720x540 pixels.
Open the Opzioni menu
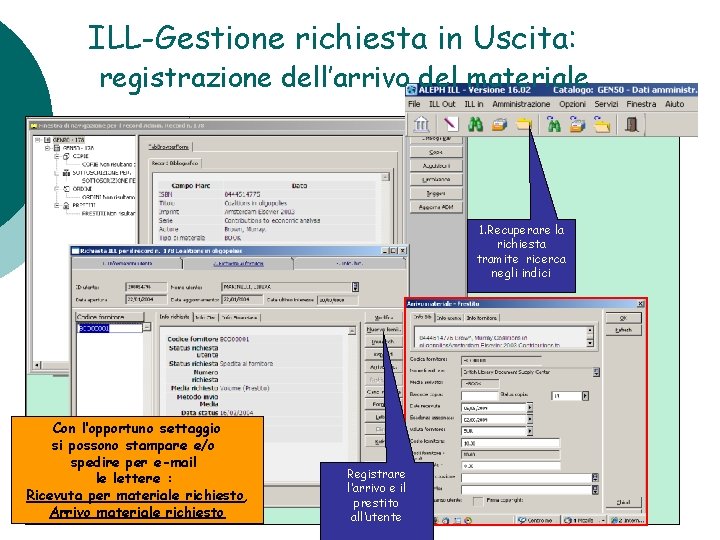tap(572, 104)
